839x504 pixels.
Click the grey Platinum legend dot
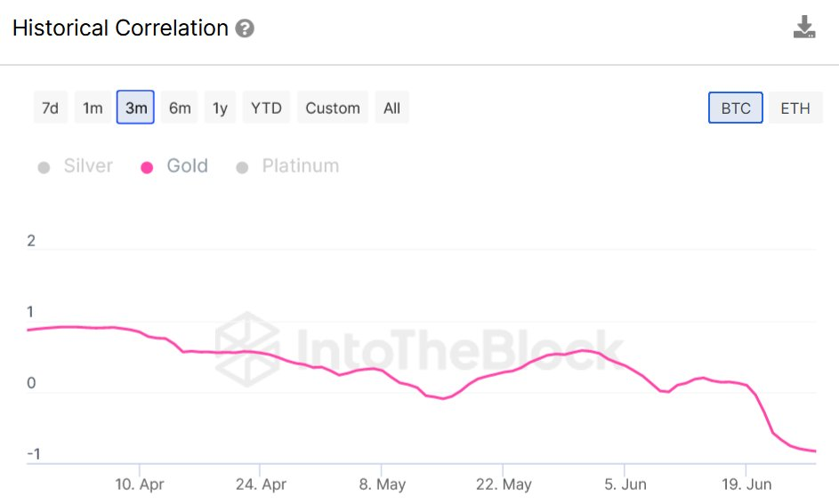coord(242,167)
